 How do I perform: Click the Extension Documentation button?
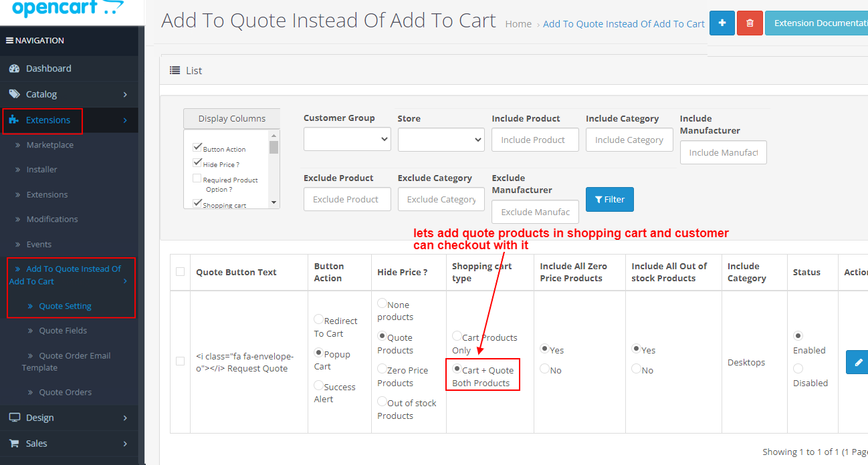point(817,23)
